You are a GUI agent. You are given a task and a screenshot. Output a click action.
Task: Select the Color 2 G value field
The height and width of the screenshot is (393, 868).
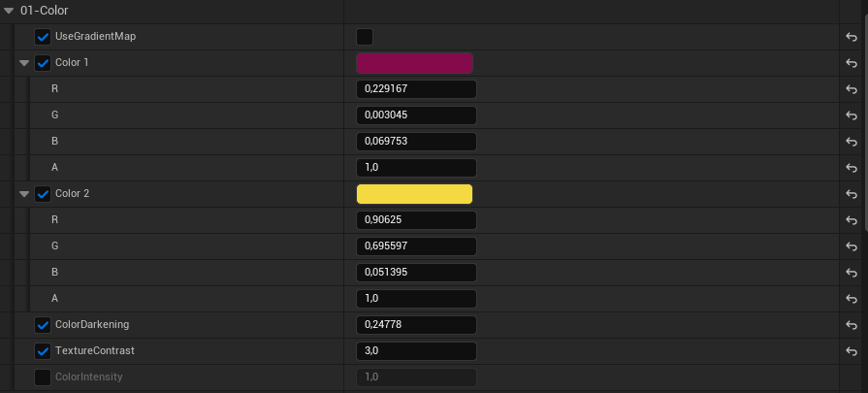click(x=416, y=246)
